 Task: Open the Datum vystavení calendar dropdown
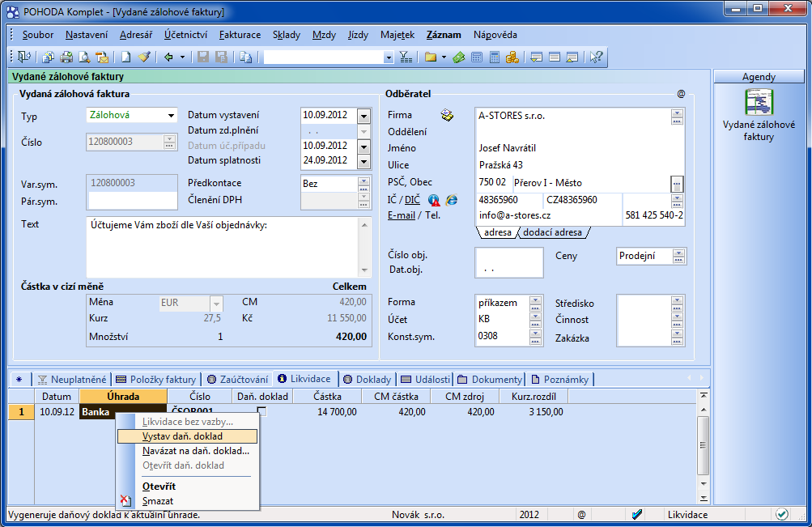pos(364,116)
